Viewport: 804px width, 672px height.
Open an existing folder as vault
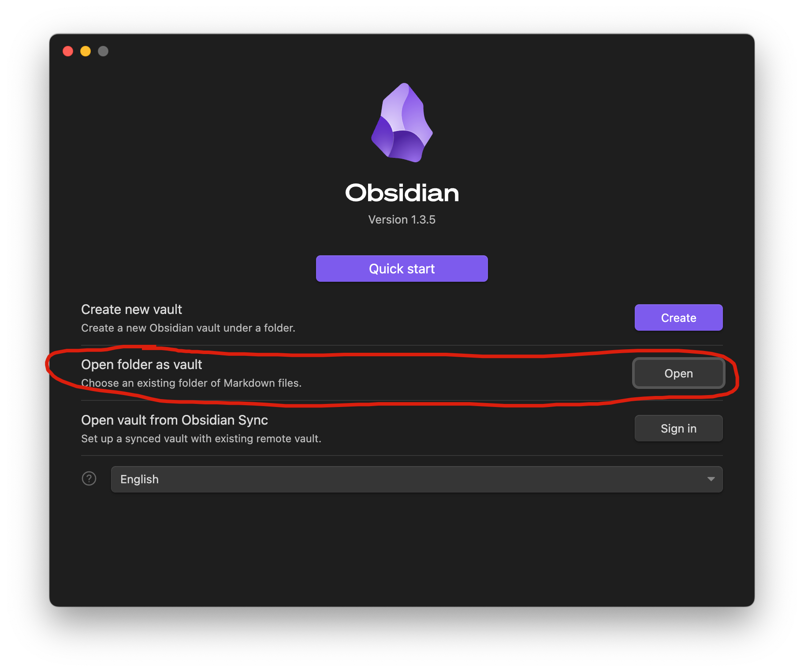[x=678, y=373]
